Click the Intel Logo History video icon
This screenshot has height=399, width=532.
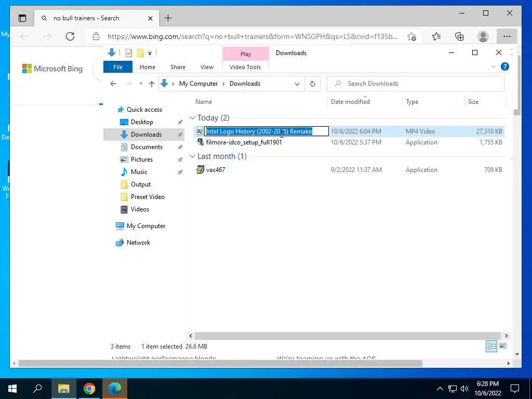pos(200,131)
